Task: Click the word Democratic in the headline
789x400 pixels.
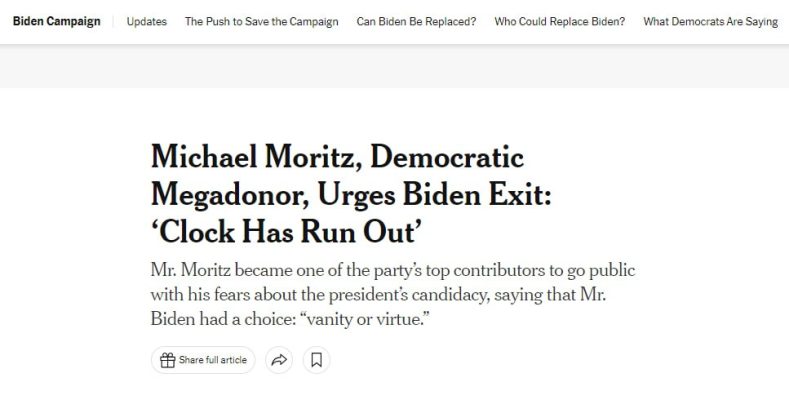Action: [x=447, y=156]
